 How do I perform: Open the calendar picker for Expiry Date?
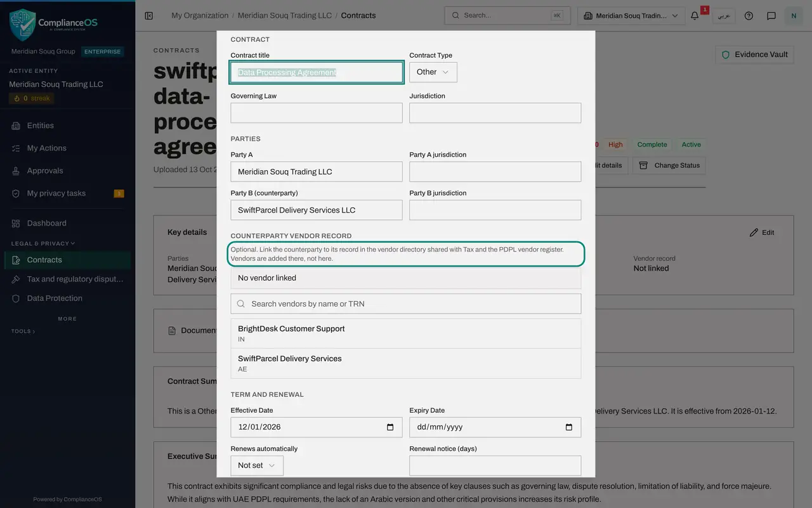pos(569,427)
